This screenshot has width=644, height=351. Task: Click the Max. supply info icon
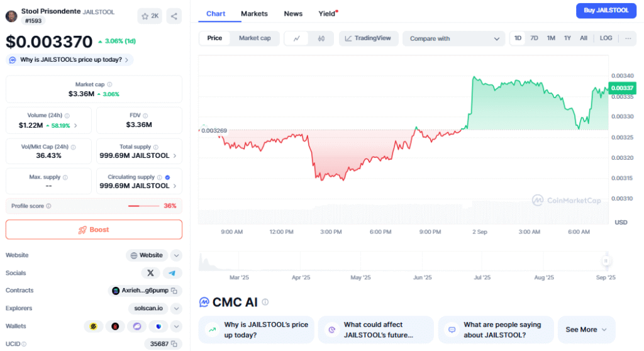[x=65, y=177]
